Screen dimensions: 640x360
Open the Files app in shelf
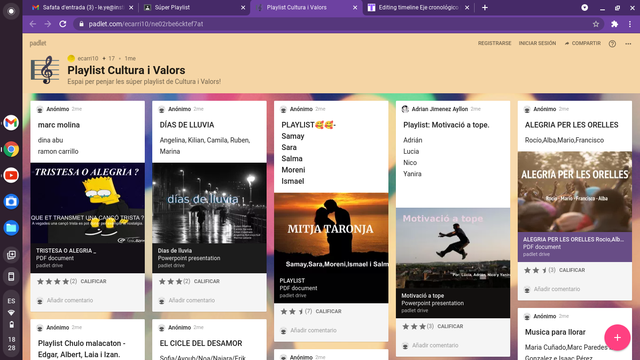pos(11,228)
